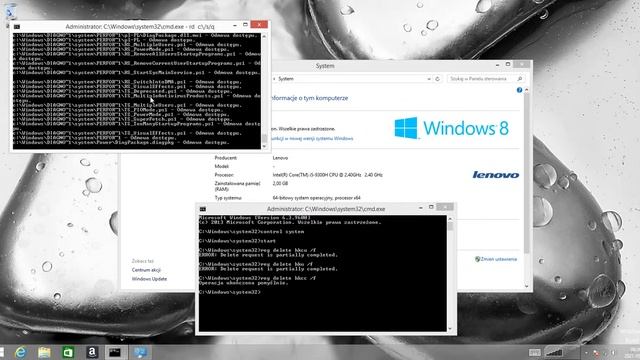Expand the System address bar history dropdown
This screenshot has height=360, width=640.
tap(429, 79)
